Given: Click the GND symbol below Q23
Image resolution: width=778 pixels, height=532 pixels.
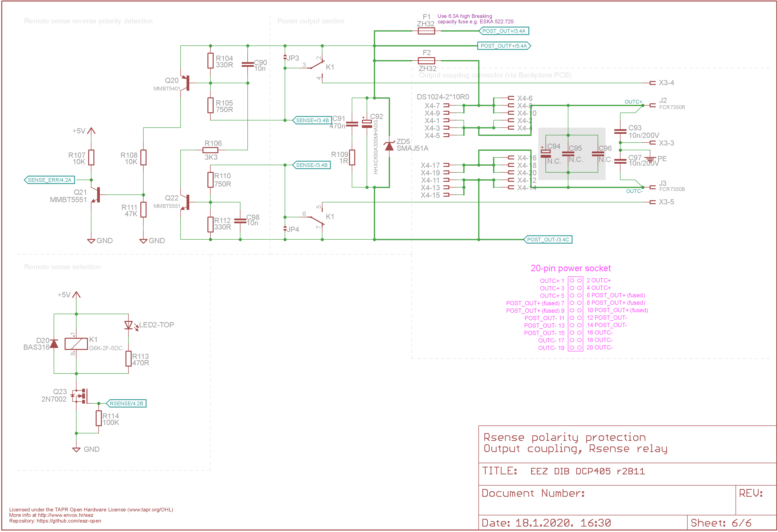Looking at the screenshot, I should 76,450.
